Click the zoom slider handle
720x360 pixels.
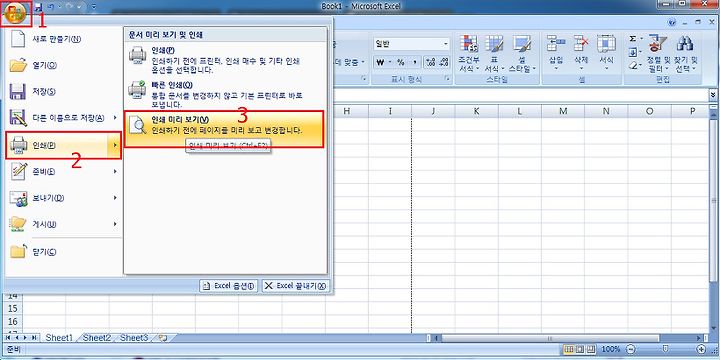point(666,349)
